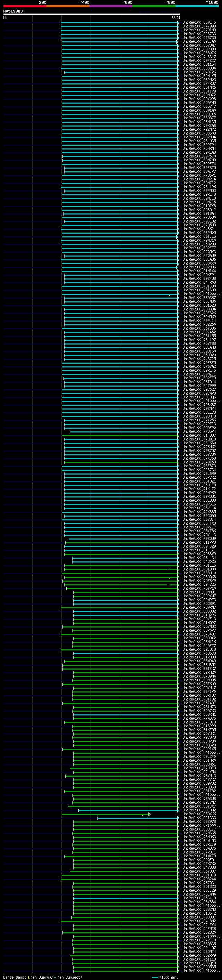Select hit label UniRef100_B7B9M4
This screenshot has height=980, width=222.
tap(199, 677)
